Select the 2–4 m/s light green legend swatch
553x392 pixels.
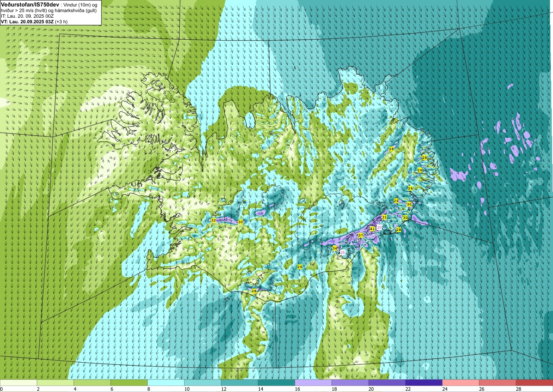click(55, 383)
